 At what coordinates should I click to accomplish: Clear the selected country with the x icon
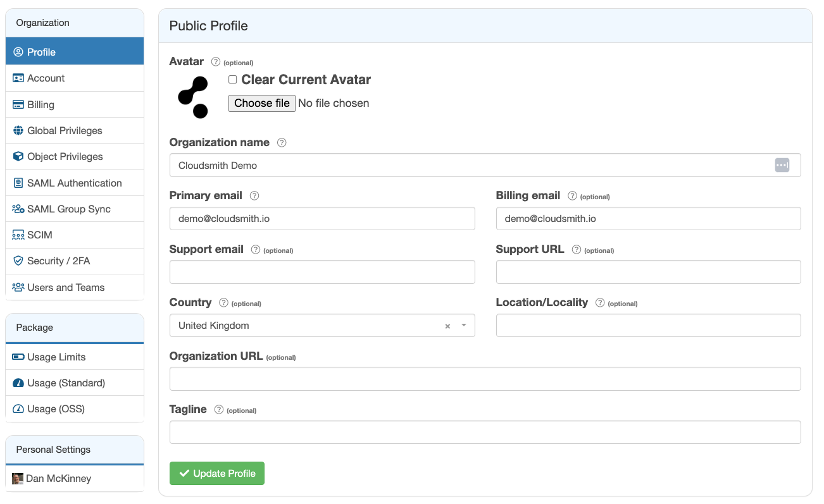click(x=447, y=326)
